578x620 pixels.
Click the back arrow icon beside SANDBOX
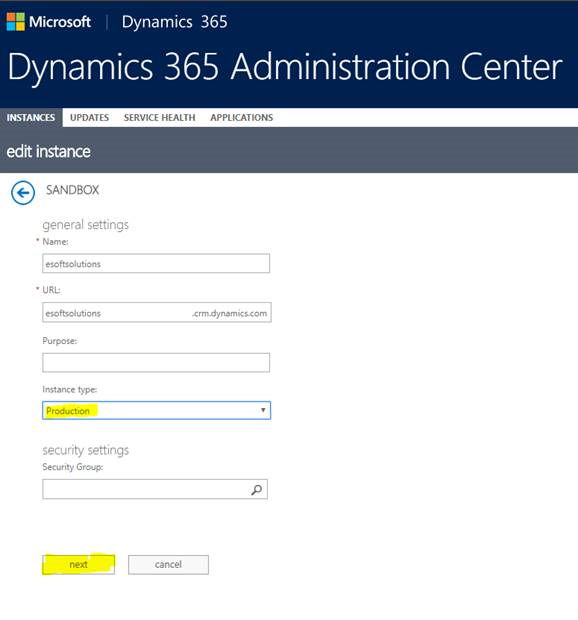pos(23,193)
